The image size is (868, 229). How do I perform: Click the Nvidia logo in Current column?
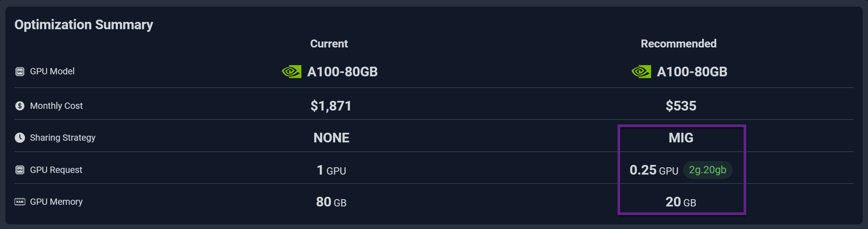click(291, 71)
